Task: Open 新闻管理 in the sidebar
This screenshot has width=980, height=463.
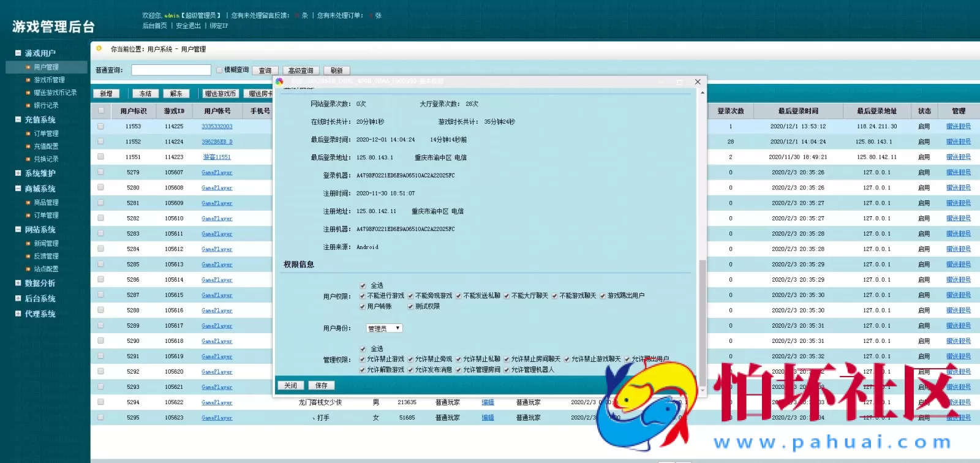Action: point(47,244)
